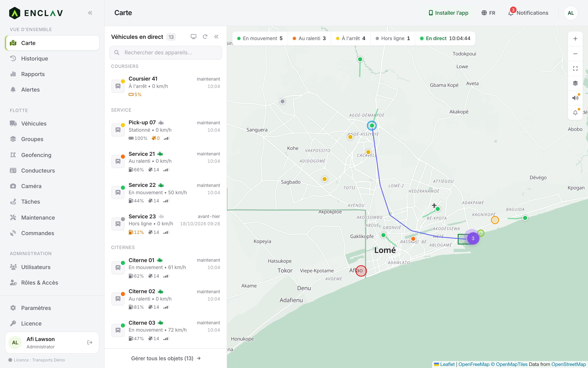Open the AL user avatar menu
The image size is (588, 368).
[x=570, y=13]
